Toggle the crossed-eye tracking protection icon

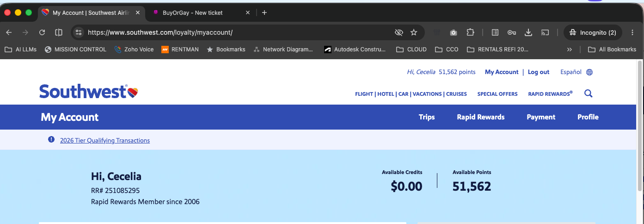pyautogui.click(x=399, y=32)
